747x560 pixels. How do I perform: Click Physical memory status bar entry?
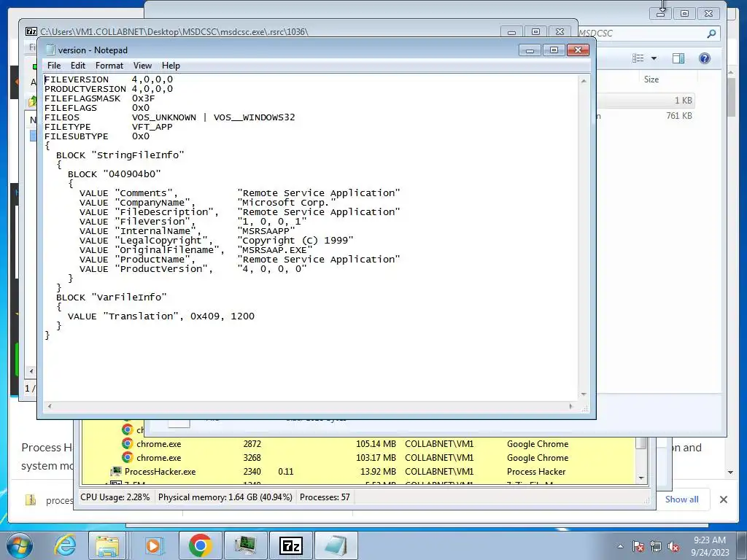tap(225, 497)
